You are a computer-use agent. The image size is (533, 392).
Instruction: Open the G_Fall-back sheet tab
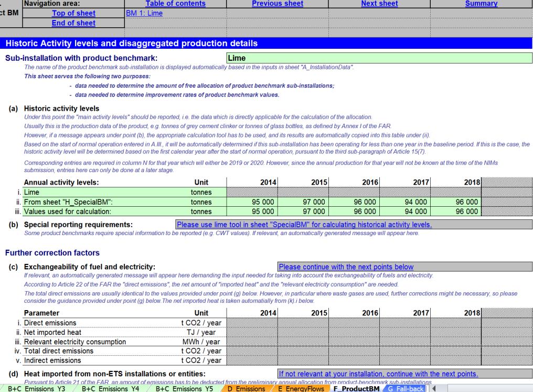405,389
